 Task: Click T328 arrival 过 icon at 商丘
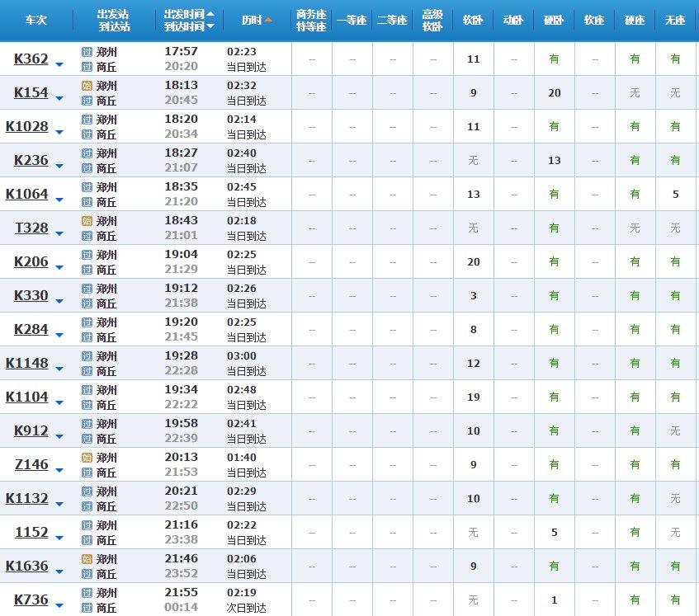(87, 236)
